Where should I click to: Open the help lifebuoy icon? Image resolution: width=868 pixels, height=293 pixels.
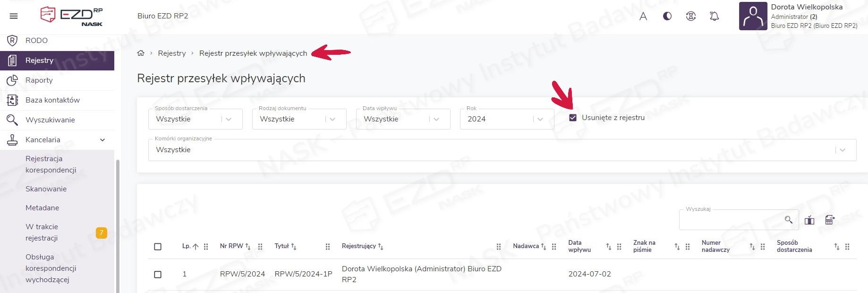pos(690,17)
